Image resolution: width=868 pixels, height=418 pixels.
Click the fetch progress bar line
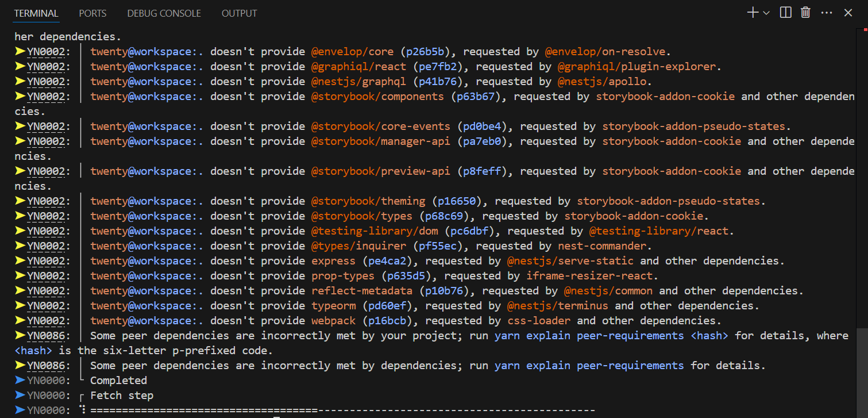click(342, 410)
